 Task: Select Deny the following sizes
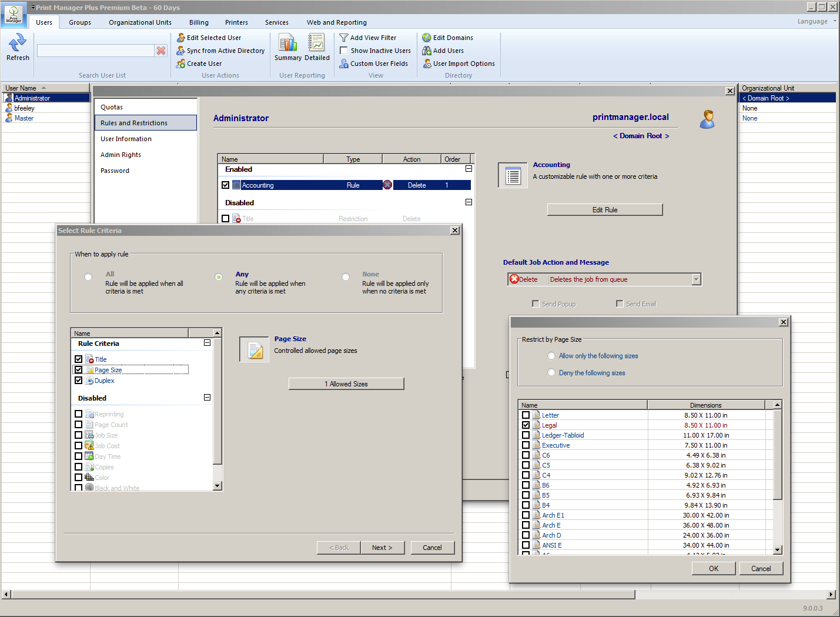[551, 372]
